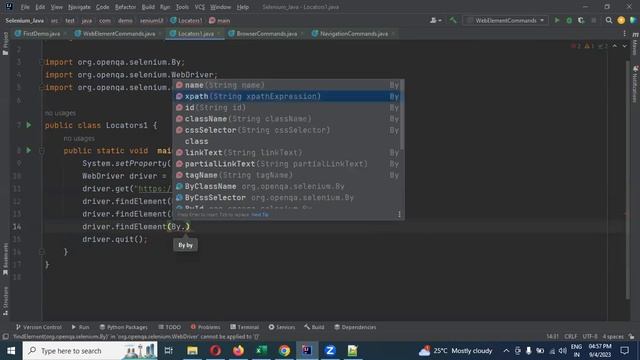Image resolution: width=640 pixels, height=360 pixels.
Task: Choose xpath(String xpathExpression) completion item
Action: coord(287,96)
